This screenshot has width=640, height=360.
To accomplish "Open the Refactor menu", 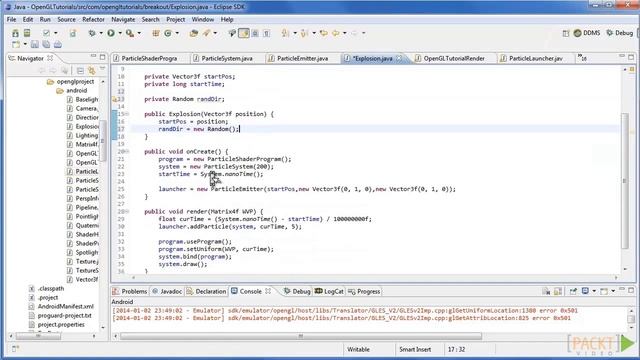I will 93,19.
